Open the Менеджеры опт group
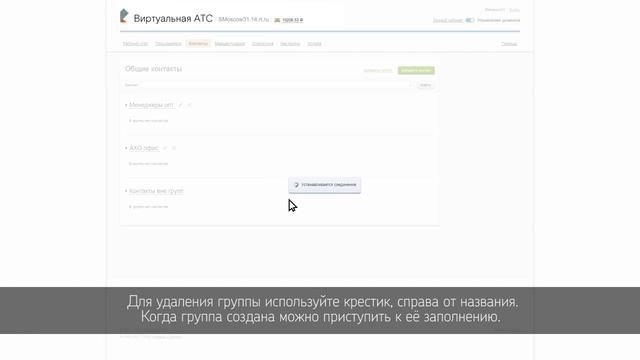 tap(151, 105)
